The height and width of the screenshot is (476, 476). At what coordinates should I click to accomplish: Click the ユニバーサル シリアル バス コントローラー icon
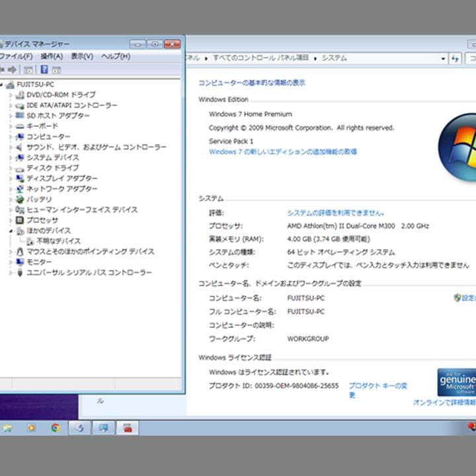click(20, 272)
